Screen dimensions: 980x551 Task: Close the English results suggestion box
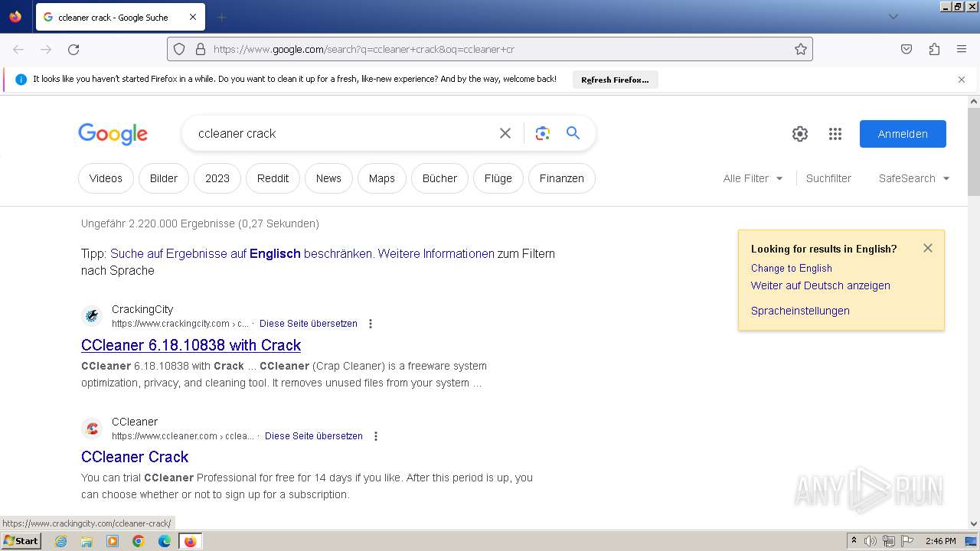(x=928, y=248)
